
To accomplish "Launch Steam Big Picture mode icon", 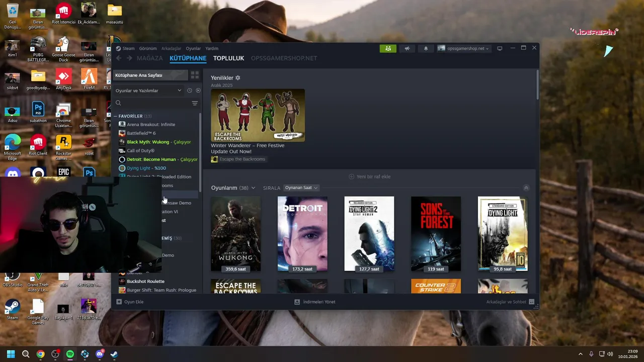I will pos(500,48).
